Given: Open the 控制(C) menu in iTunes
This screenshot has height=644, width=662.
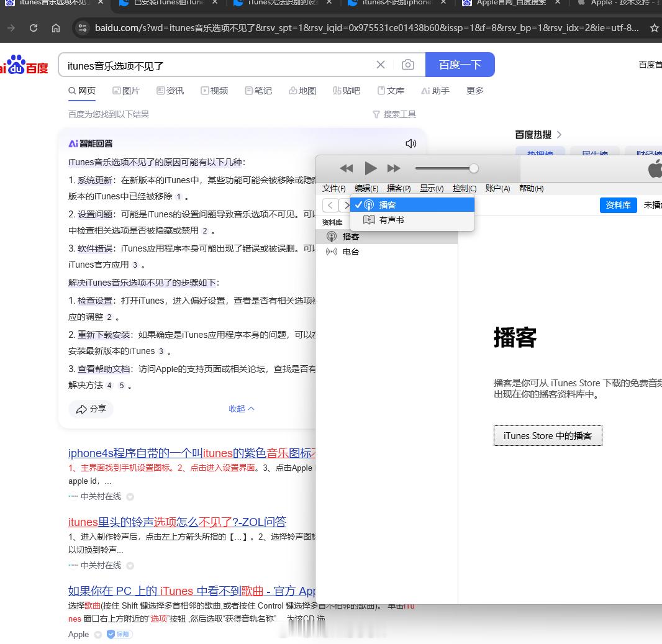Looking at the screenshot, I should pyautogui.click(x=465, y=188).
